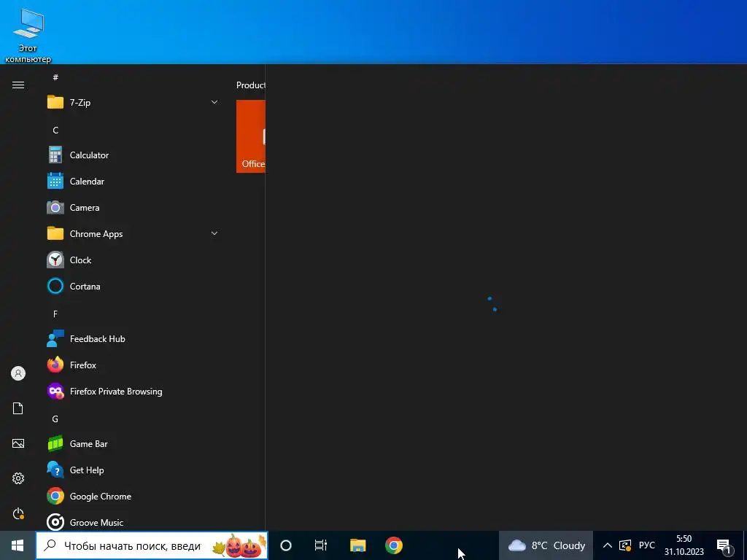747x560 pixels.
Task: Open the notification center
Action: [x=724, y=545]
